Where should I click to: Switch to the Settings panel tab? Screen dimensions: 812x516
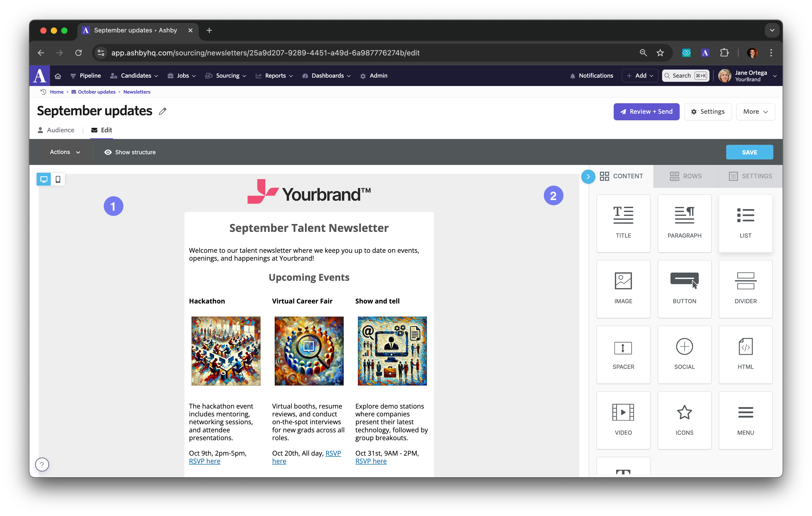coord(750,176)
